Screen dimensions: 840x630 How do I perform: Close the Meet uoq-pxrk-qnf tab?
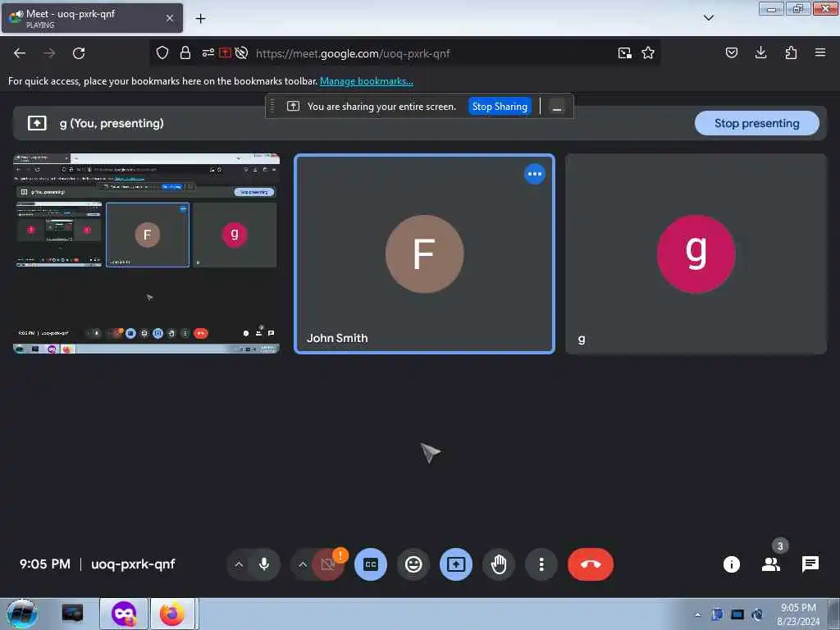tap(170, 18)
